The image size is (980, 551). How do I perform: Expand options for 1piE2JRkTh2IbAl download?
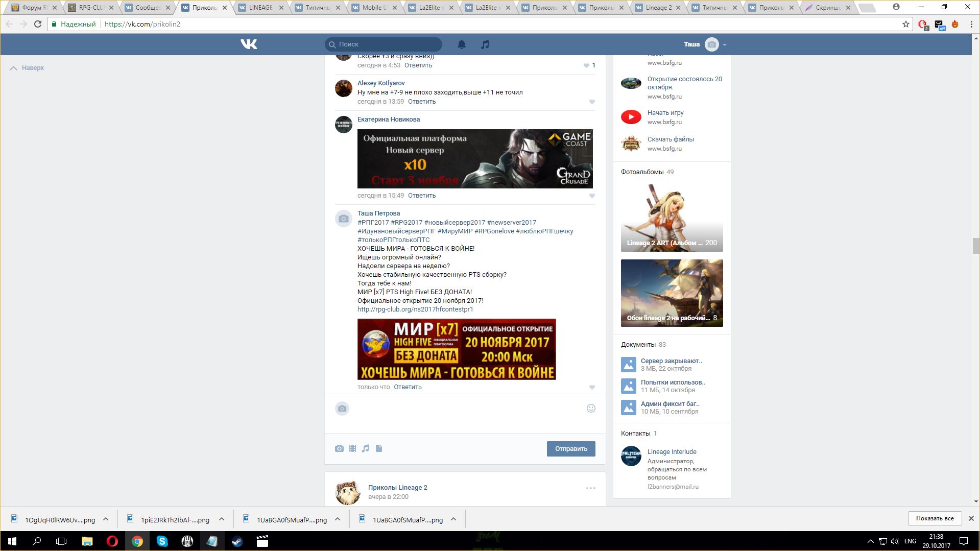pyautogui.click(x=222, y=519)
